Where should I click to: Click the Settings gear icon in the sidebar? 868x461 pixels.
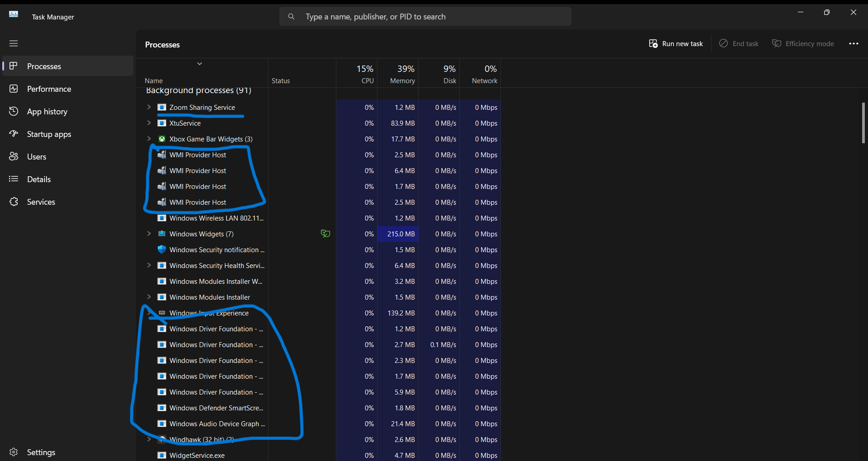(14, 452)
